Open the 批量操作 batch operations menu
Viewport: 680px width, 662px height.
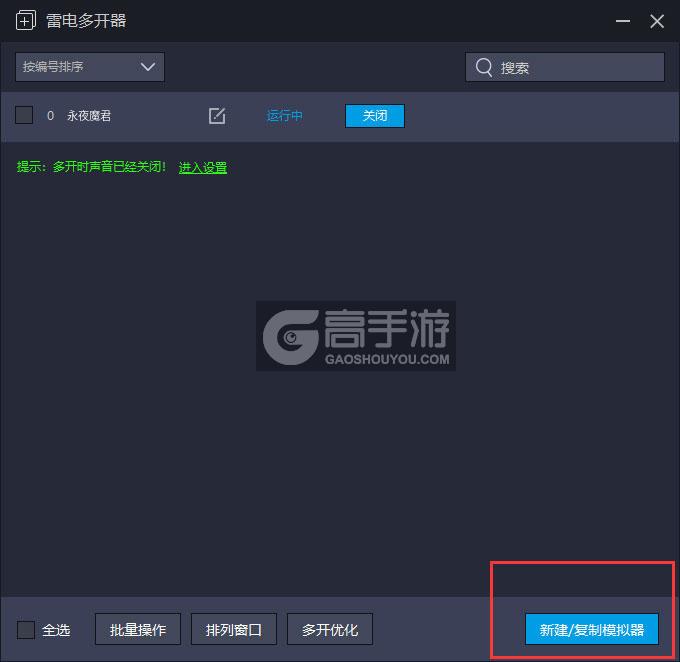[138, 630]
